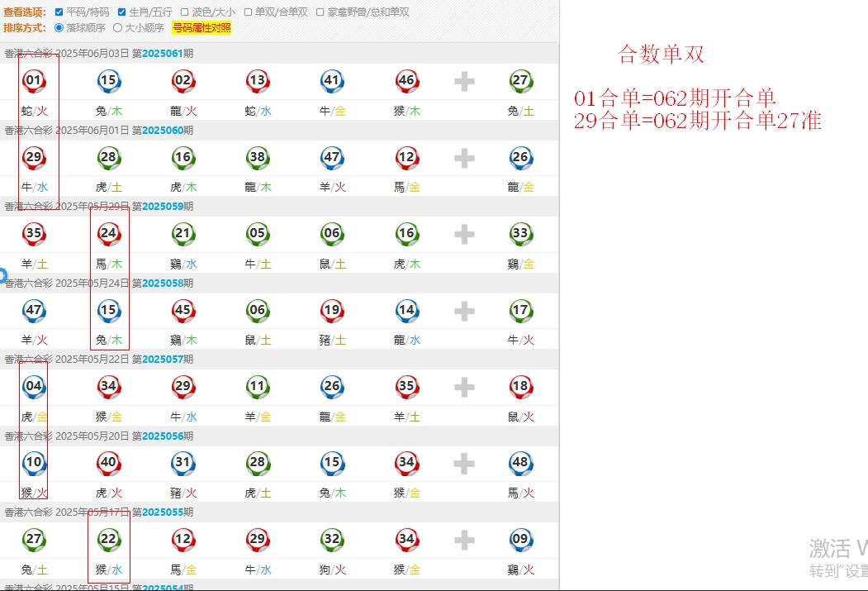Open draw period 2025060 link
Image resolution: width=868 pixels, height=591 pixels.
coord(163,130)
